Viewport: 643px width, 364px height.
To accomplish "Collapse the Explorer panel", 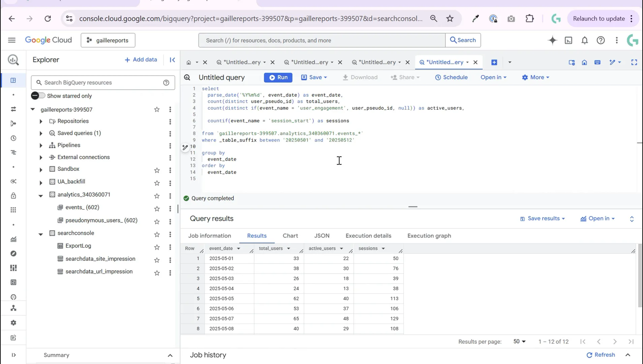I will (172, 60).
